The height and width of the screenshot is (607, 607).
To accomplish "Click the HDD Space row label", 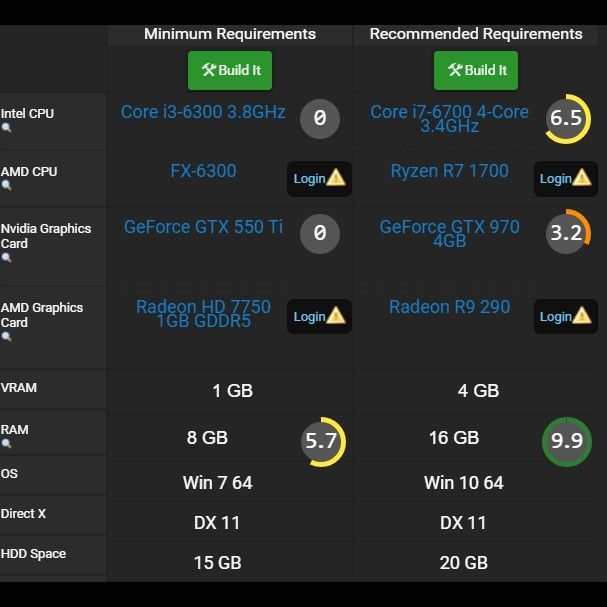I will (33, 554).
